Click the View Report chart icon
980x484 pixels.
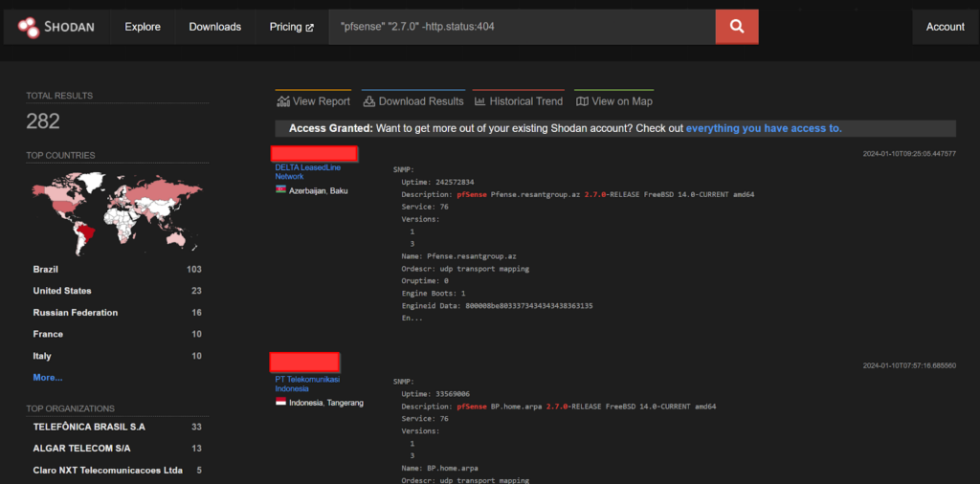point(283,101)
